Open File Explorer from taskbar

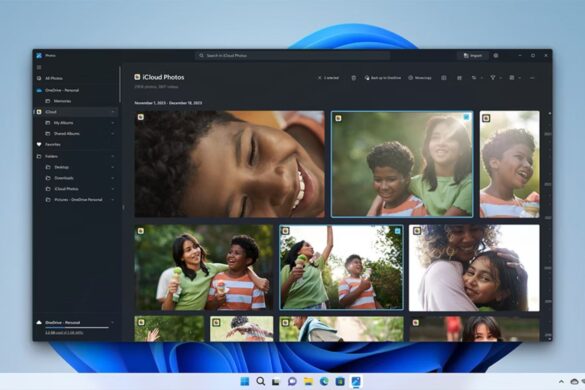coord(308,381)
